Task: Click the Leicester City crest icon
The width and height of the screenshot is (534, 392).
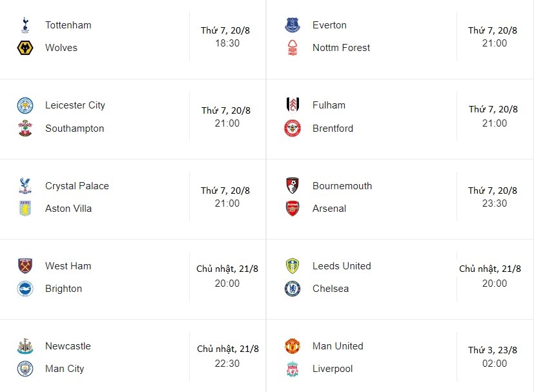Action: tap(25, 105)
